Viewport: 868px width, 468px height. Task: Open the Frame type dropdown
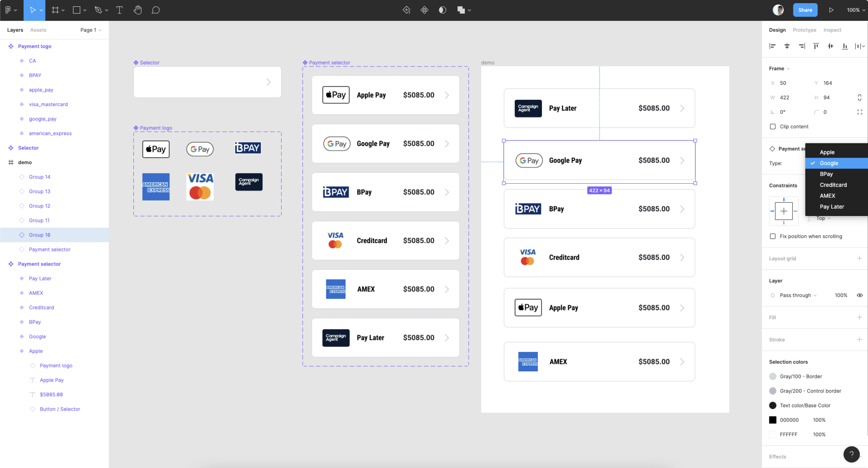(x=779, y=68)
